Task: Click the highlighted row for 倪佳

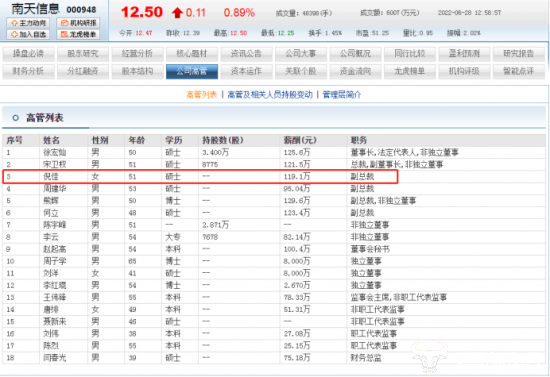Action: pyautogui.click(x=200, y=176)
